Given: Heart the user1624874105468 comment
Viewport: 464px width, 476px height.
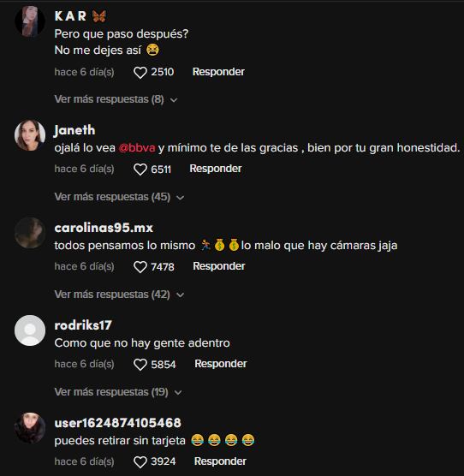Looking at the screenshot, I should (x=140, y=462).
